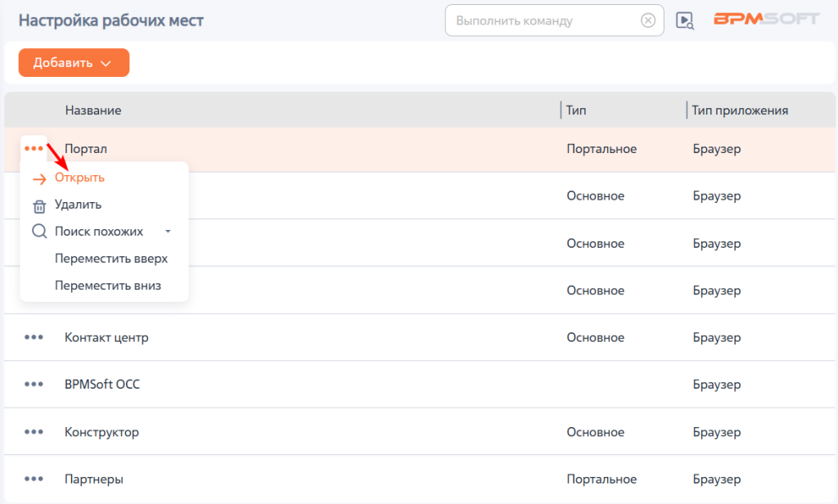Choose Переместить вверх from the menu
This screenshot has height=504, width=838.
point(111,259)
